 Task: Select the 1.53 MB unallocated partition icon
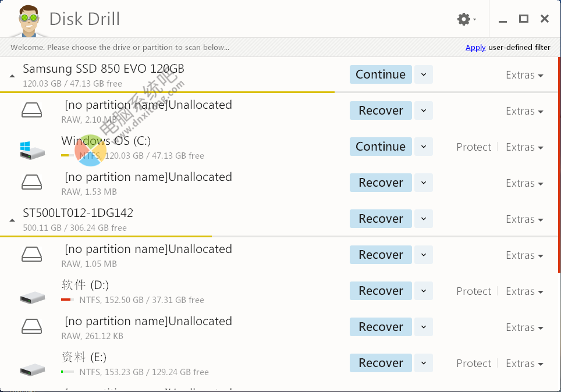[x=32, y=182]
